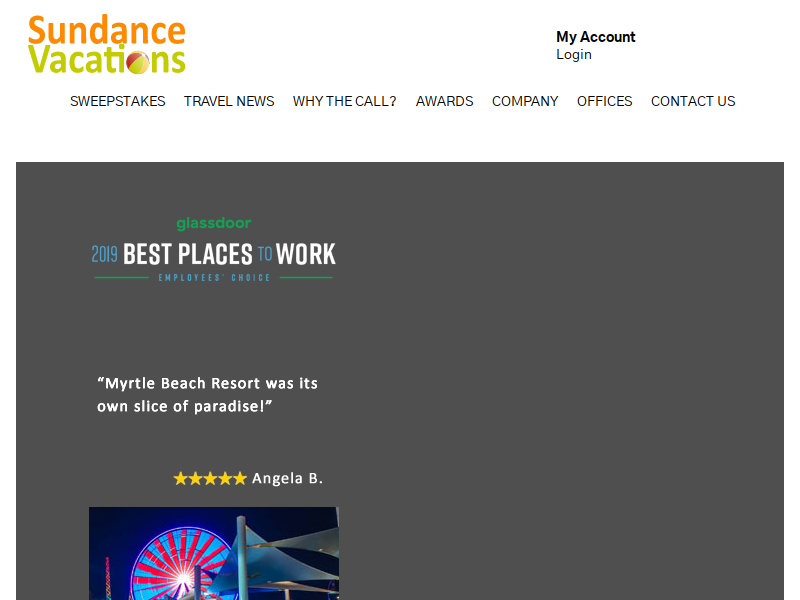Click the Contact Us link

pyautogui.click(x=693, y=101)
